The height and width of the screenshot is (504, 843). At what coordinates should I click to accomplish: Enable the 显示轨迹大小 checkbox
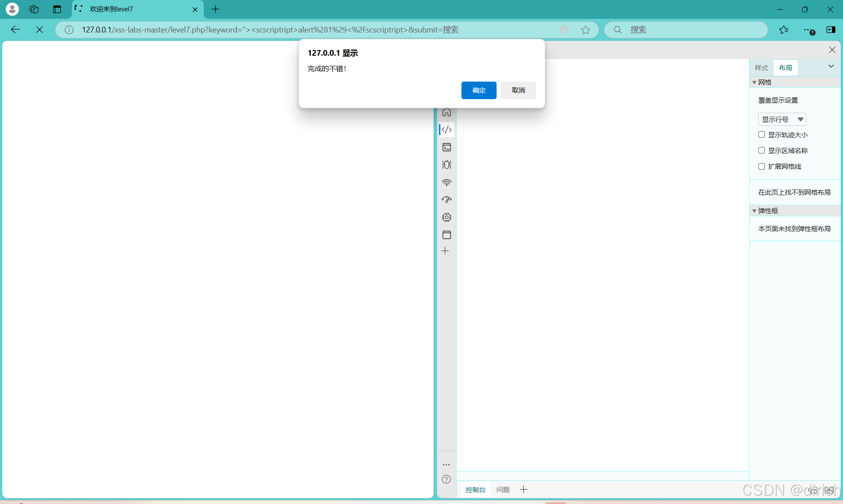coord(761,135)
